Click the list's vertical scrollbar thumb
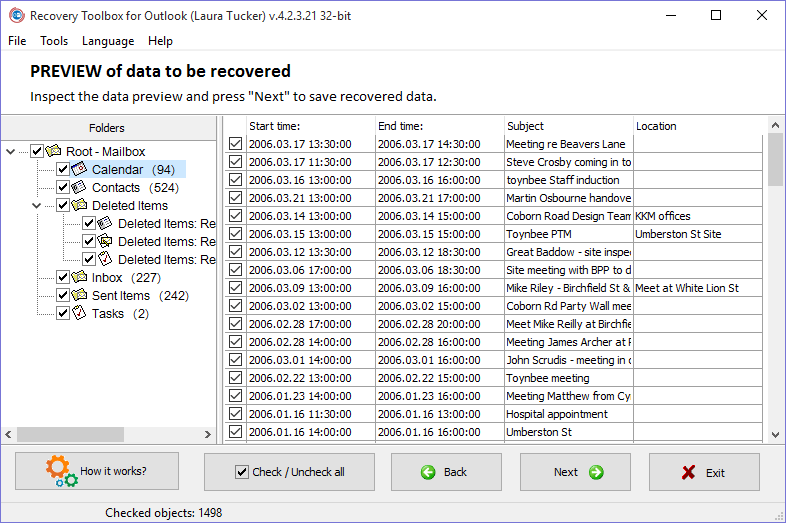This screenshot has width=786, height=523. 775,159
